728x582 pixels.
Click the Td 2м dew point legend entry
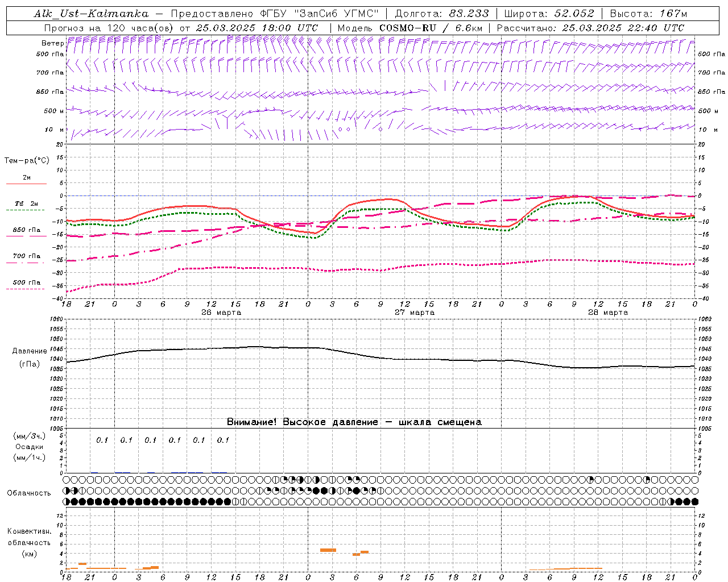pyautogui.click(x=26, y=203)
